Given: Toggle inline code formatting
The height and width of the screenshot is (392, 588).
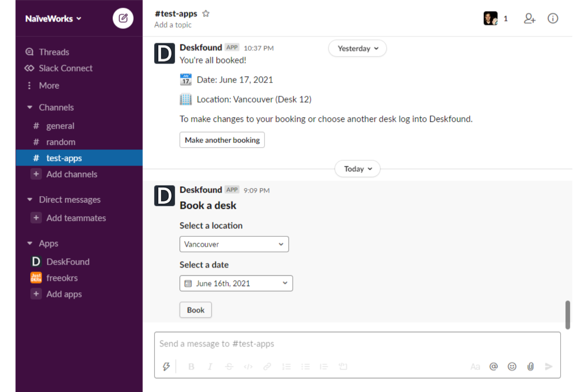Looking at the screenshot, I should pyautogui.click(x=248, y=366).
